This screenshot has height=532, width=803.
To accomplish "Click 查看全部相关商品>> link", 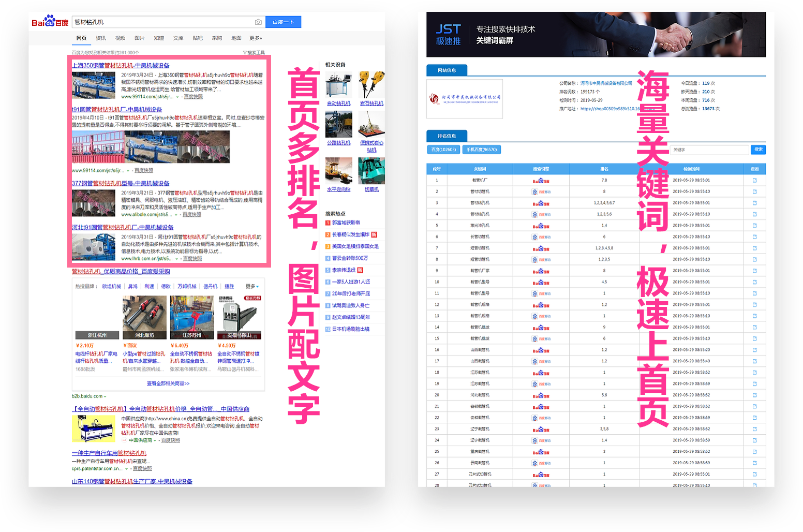I will click(168, 384).
